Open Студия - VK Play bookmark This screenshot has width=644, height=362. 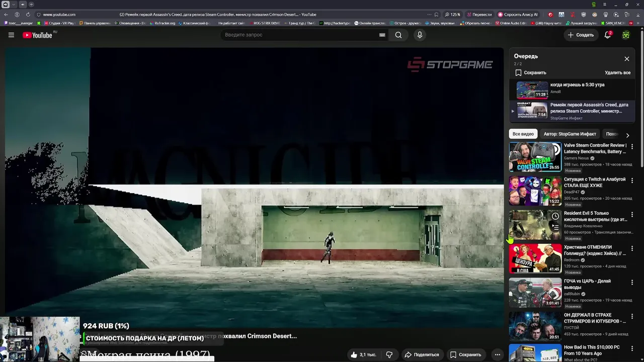coord(59,23)
